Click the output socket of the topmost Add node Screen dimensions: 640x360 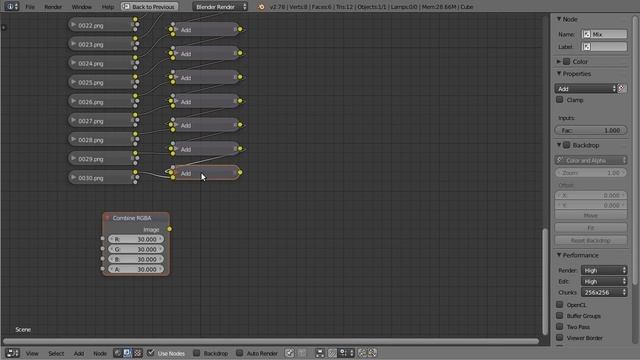click(x=240, y=29)
